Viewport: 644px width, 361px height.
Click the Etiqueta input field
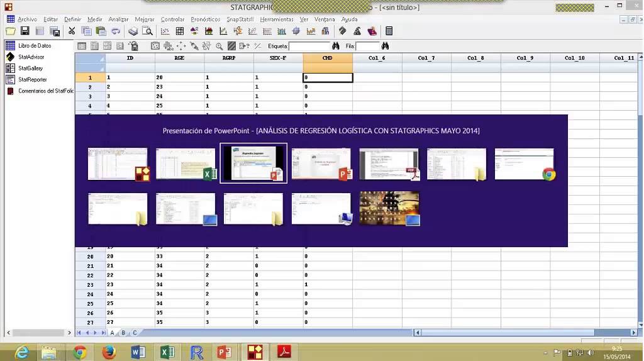point(309,46)
